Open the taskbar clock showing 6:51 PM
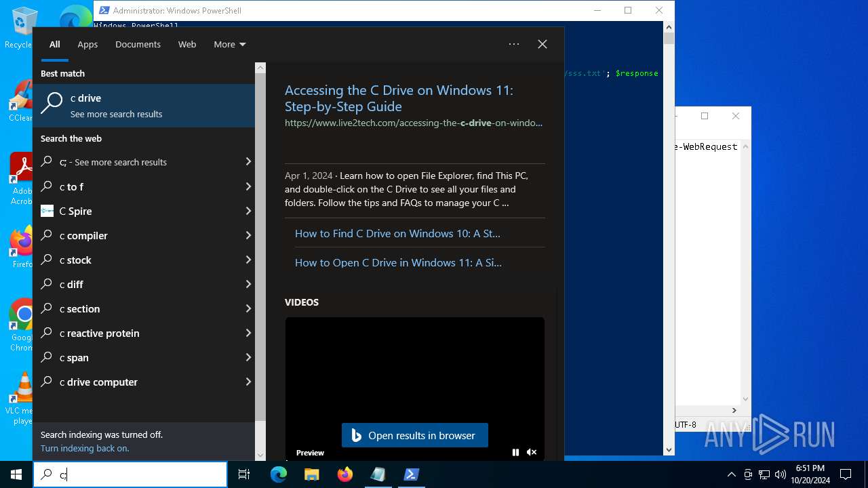 (810, 474)
